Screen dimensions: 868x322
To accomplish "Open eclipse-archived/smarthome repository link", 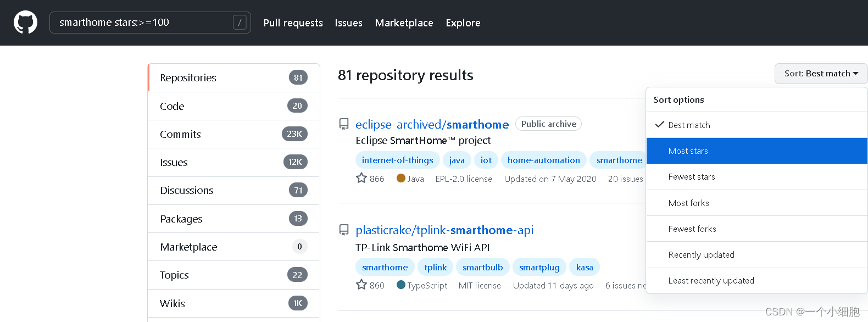I will 432,124.
